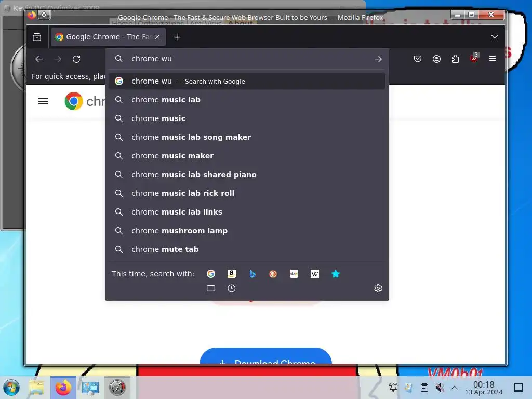Open the gauge optimizer taskbar icon
Viewport: 532px width, 399px height.
pyautogui.click(x=117, y=388)
